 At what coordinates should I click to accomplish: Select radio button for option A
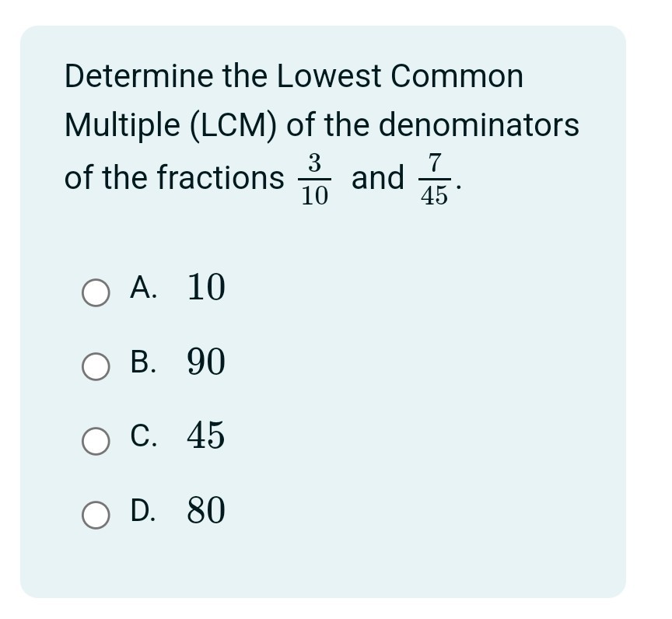point(95,293)
